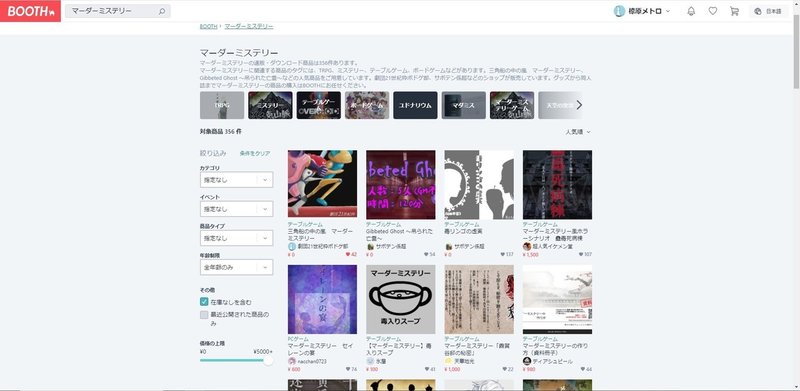Select the マダミス tag tile
This screenshot has width=800, height=391.
(463, 105)
